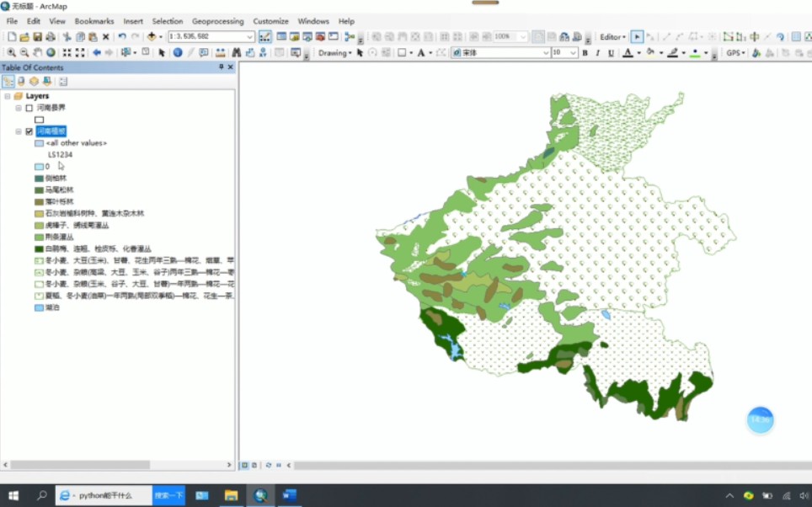Open the Geoprocessing menu
This screenshot has height=507, width=812.
coord(217,21)
